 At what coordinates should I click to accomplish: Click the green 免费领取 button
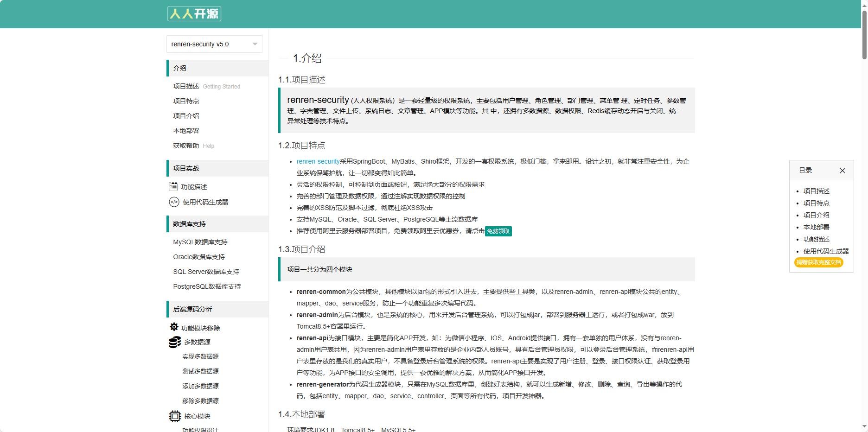point(498,231)
